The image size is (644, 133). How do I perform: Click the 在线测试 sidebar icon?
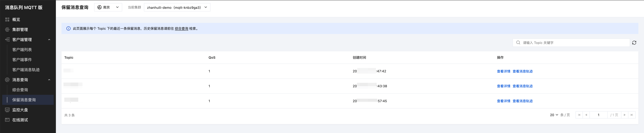[x=7, y=120]
